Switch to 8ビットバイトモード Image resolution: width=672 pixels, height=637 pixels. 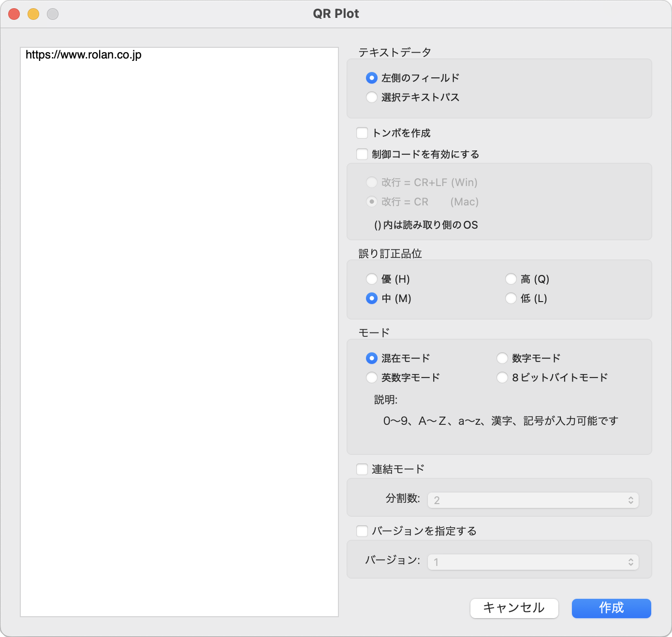(502, 377)
